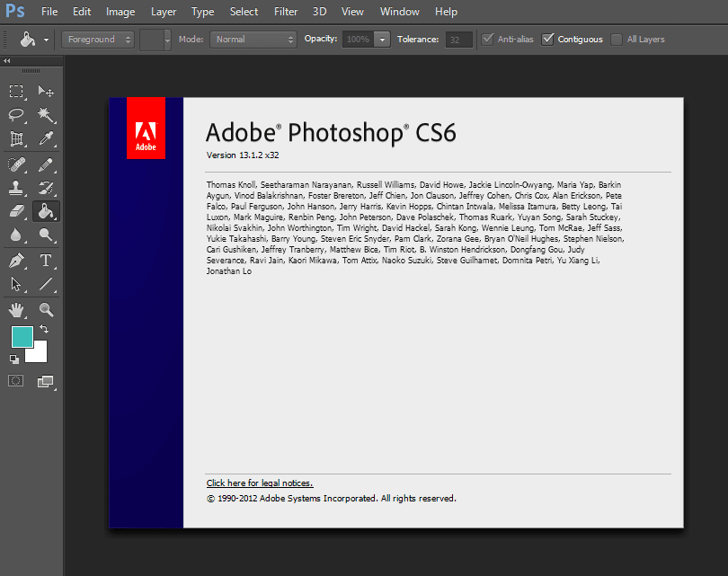The height and width of the screenshot is (576, 728).
Task: Pick the Magic Wand tool
Action: (46, 115)
